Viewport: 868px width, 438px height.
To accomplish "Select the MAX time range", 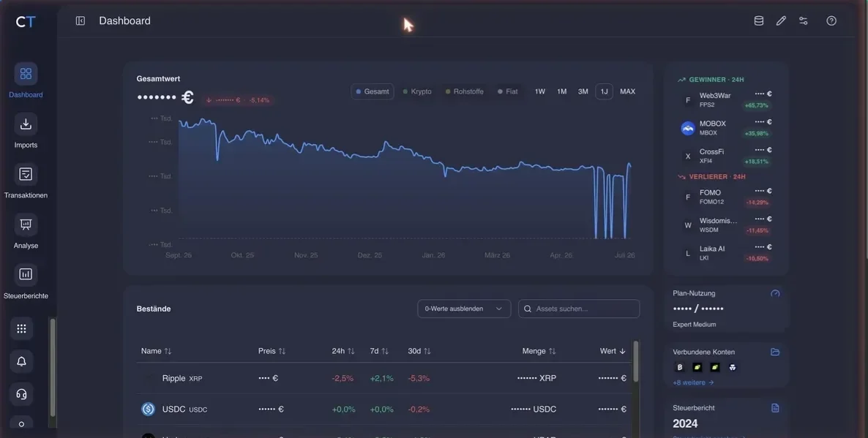I will pos(627,91).
